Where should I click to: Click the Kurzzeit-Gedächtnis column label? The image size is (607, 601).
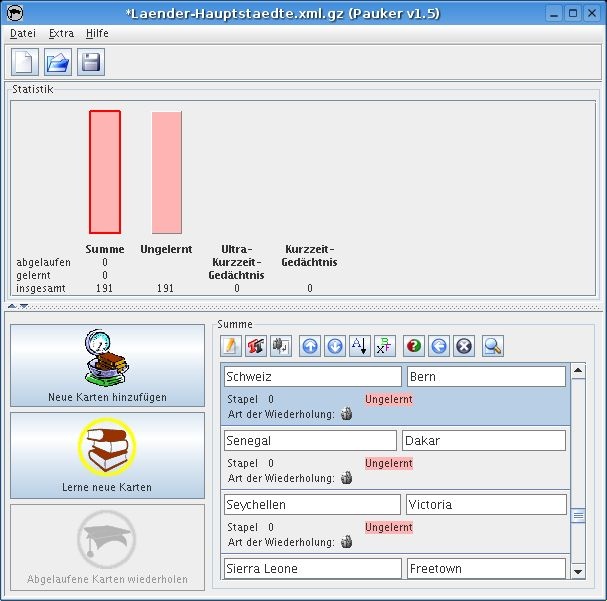point(309,255)
